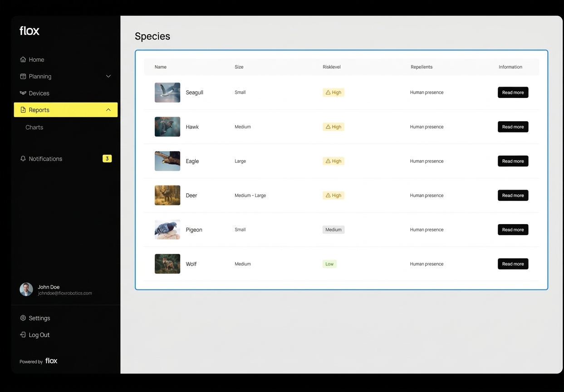
Task: Click the Name column header
Action: click(161, 67)
